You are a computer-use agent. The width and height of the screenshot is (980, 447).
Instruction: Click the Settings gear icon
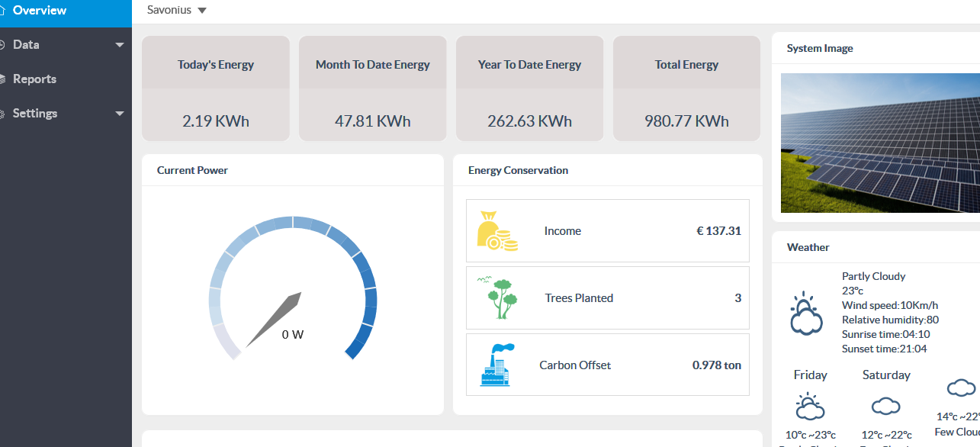(x=2, y=114)
